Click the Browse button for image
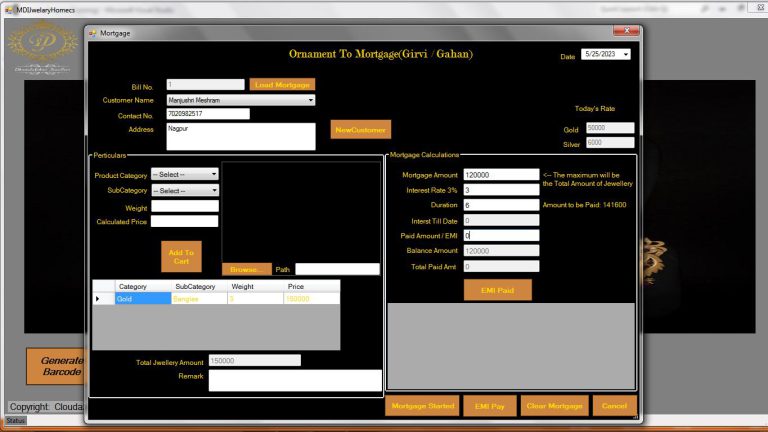 pyautogui.click(x=246, y=269)
